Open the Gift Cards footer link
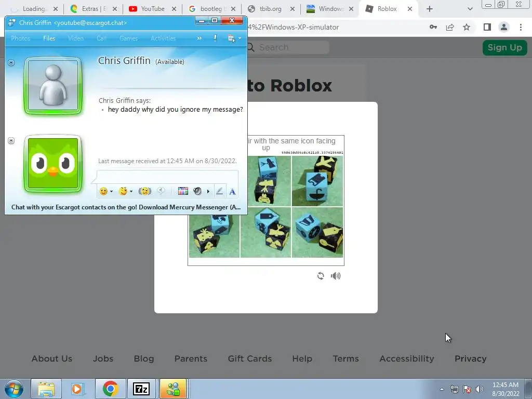 click(x=250, y=358)
